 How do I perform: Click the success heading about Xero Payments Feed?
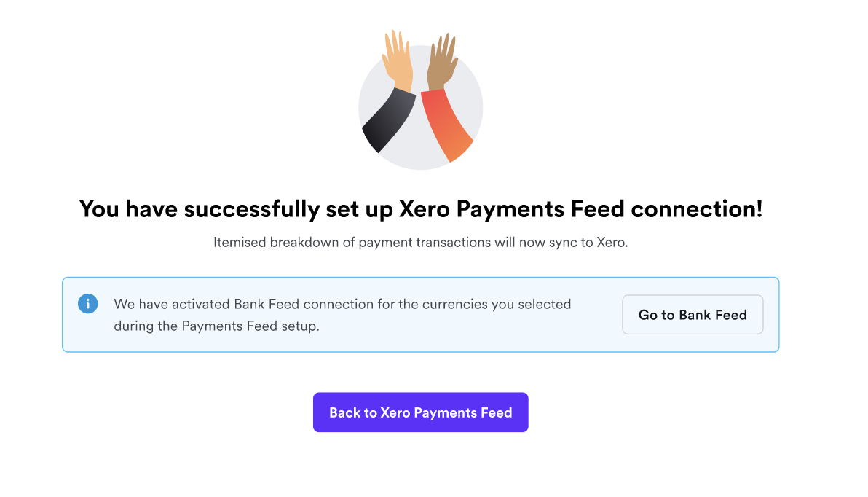coord(421,209)
